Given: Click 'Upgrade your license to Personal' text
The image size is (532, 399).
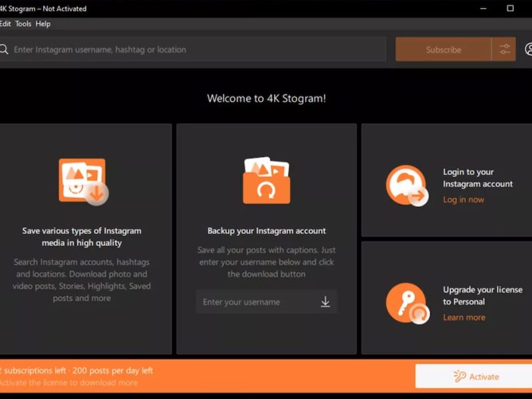Looking at the screenshot, I should click(x=483, y=295).
